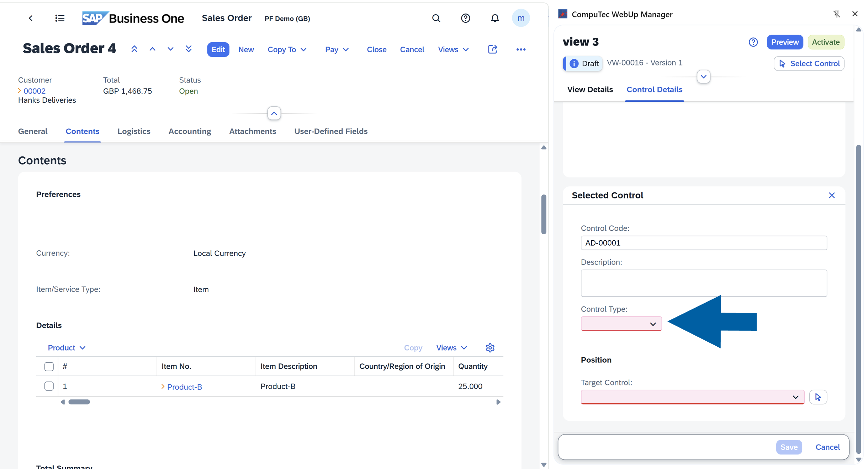Open the customer 00002 link
This screenshot has height=469, width=868.
point(35,91)
